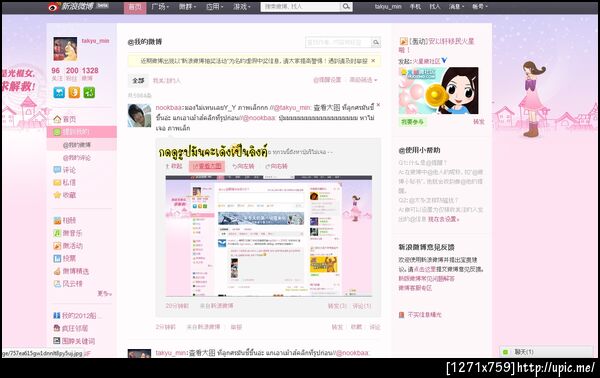The height and width of the screenshot is (378, 600).
Task: Select the highlighted 提到我的 sidebar item
Action: 82,132
